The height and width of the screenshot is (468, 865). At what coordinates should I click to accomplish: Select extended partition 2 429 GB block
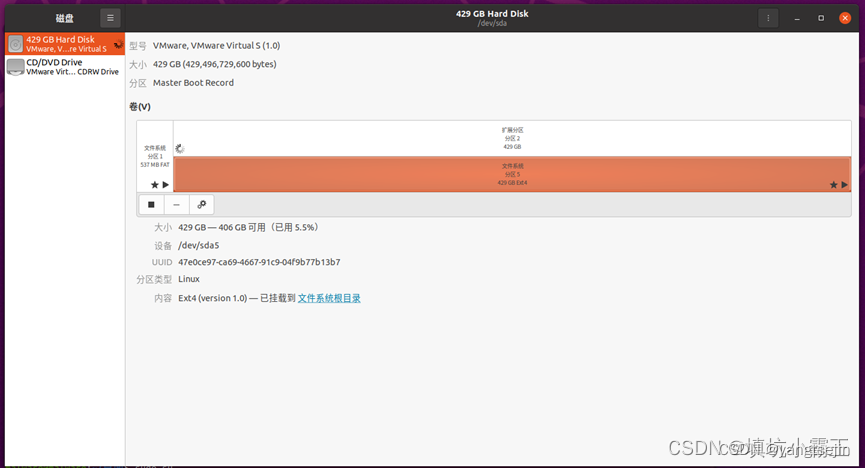(512, 139)
